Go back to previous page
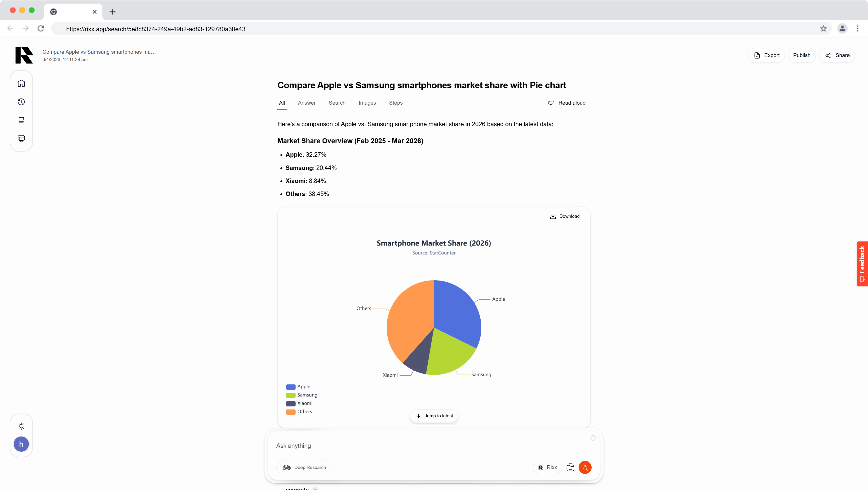 [10, 29]
